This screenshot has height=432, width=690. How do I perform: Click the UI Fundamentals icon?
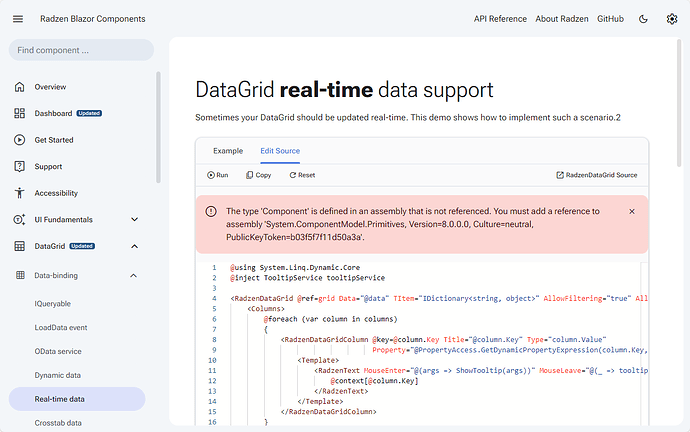(x=19, y=220)
